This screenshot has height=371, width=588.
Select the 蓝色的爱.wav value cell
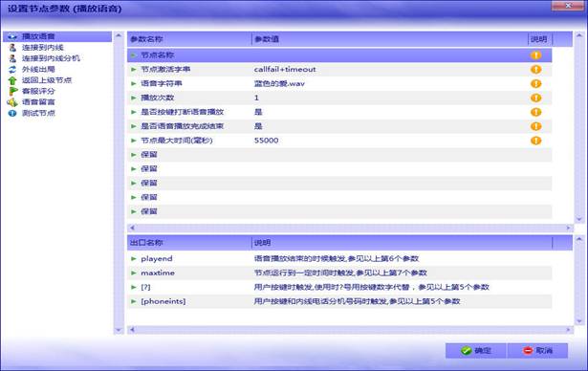click(x=279, y=83)
